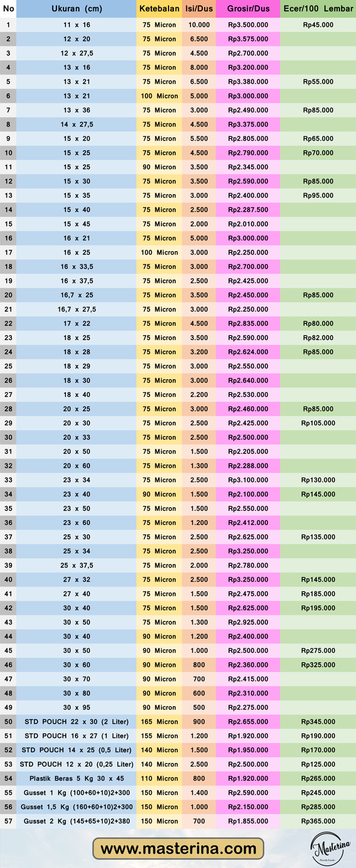The height and width of the screenshot is (868, 356).
Task: Click the "Grosir/Dus" column header
Action: tap(248, 9)
